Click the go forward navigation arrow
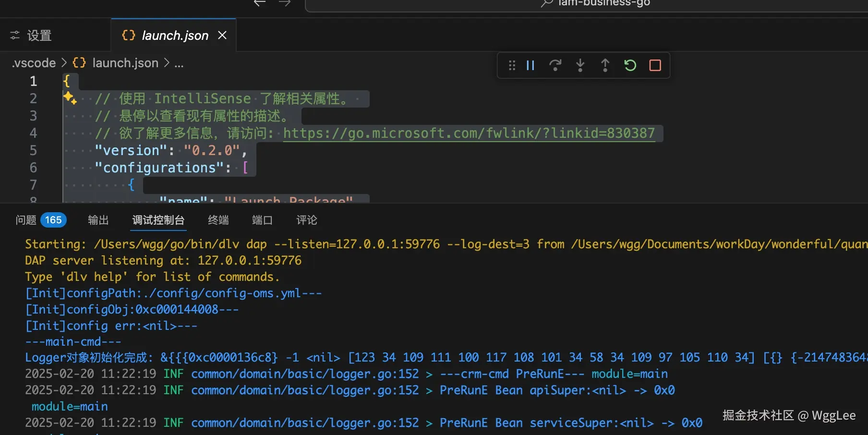The image size is (868, 435). coord(285,3)
